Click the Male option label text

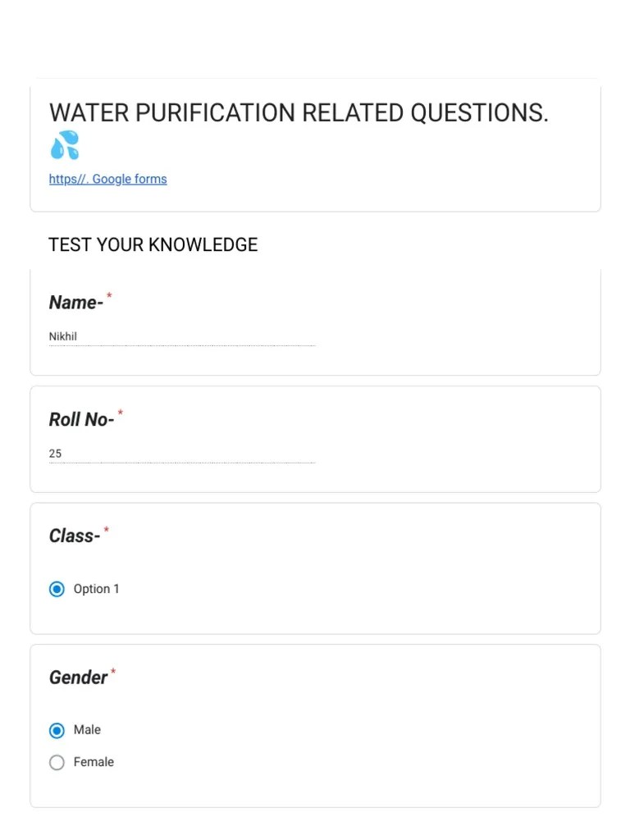coord(88,730)
